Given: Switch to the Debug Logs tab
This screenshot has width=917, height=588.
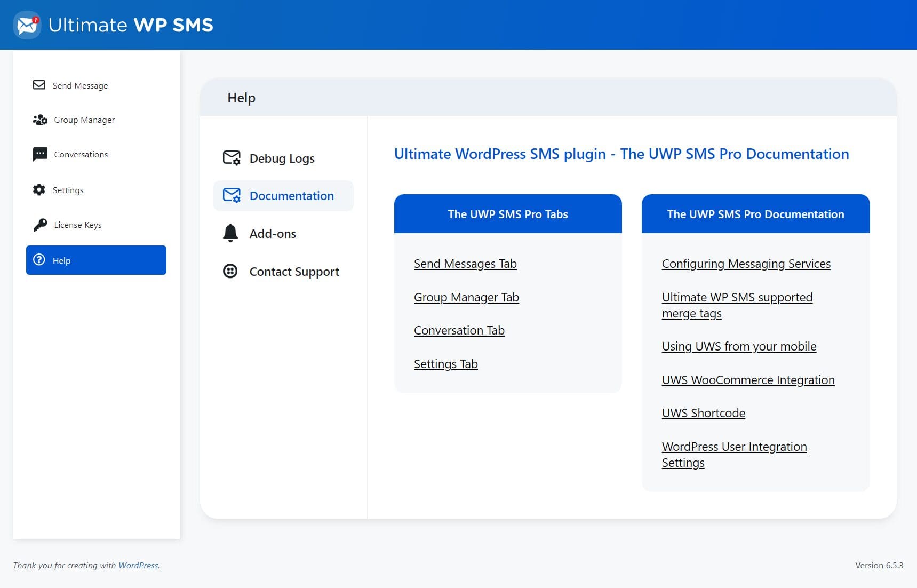Looking at the screenshot, I should [x=283, y=158].
